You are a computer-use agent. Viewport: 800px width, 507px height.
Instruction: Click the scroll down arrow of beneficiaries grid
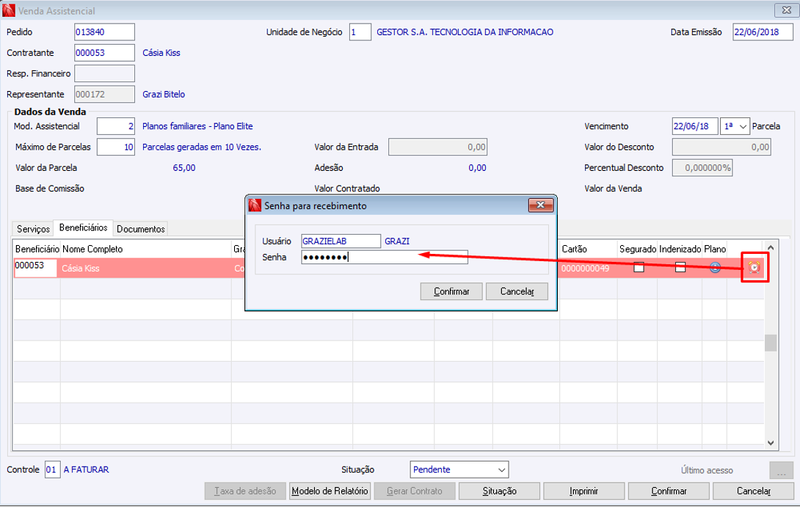770,443
